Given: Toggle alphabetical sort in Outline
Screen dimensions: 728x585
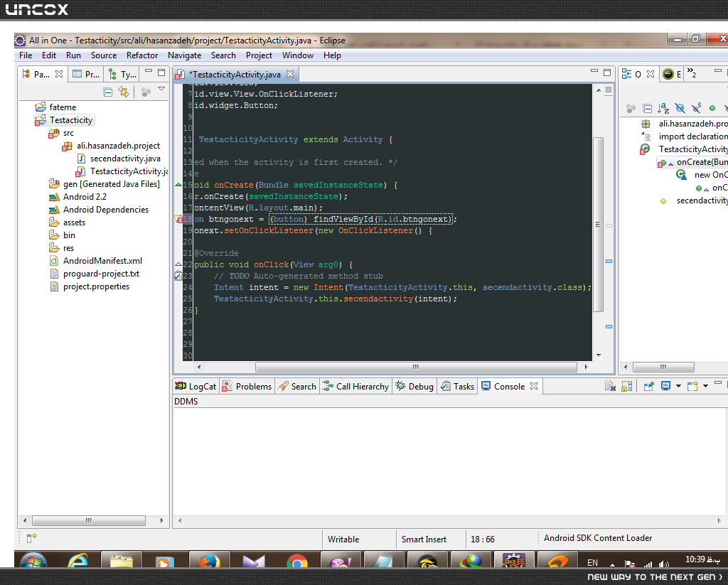Looking at the screenshot, I should (x=663, y=108).
